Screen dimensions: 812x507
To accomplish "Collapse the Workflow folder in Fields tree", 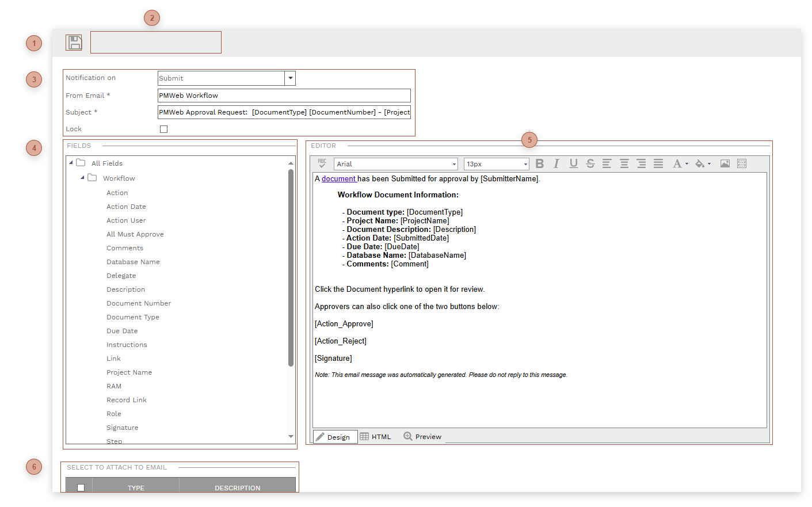I will 82,178.
